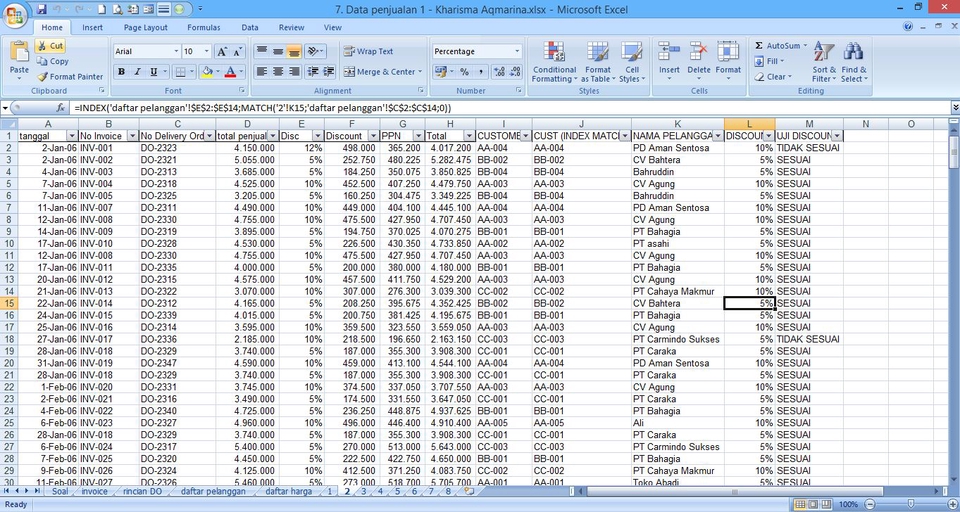Open Cell Styles gallery
Image resolution: width=960 pixels, height=512 pixels.
tap(632, 62)
